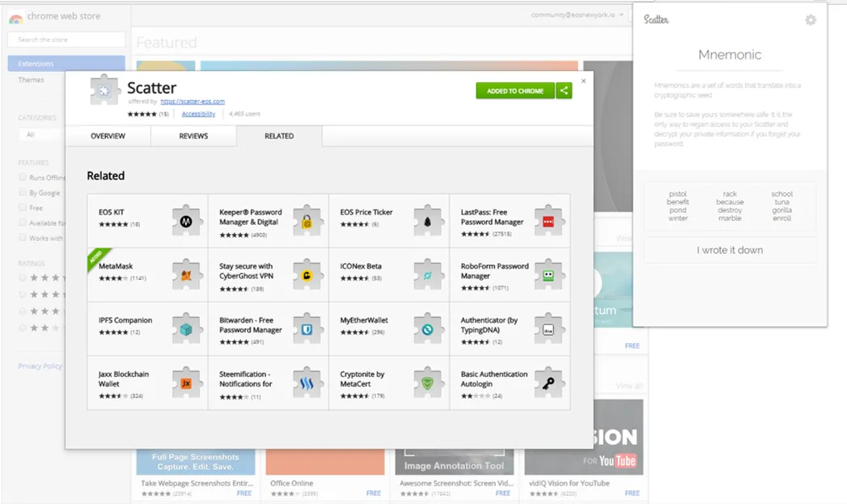The height and width of the screenshot is (504, 847).
Task: Click the green share icon button
Action: 564,91
